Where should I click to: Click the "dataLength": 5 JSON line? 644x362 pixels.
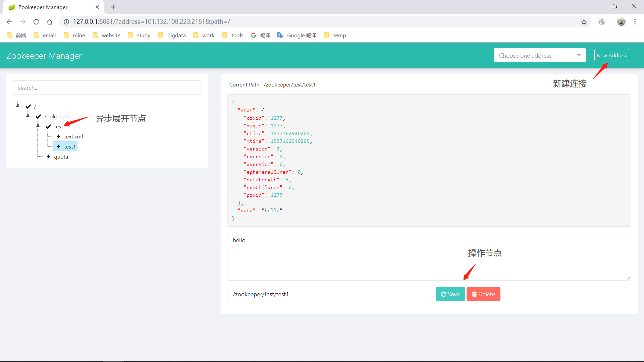(x=267, y=180)
